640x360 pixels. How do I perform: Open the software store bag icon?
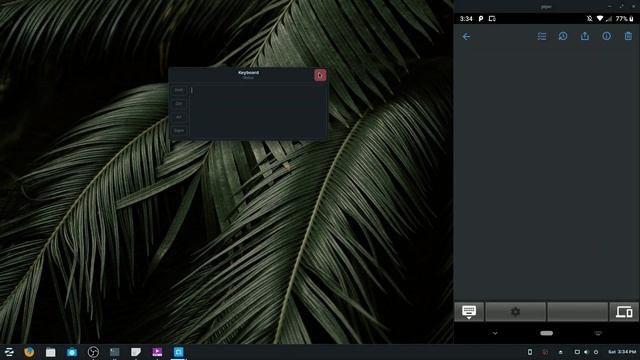72,352
